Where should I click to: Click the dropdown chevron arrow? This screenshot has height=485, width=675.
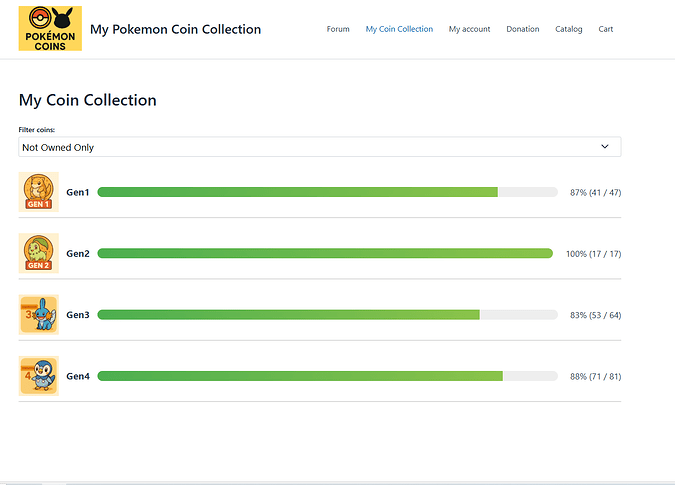[x=605, y=147]
